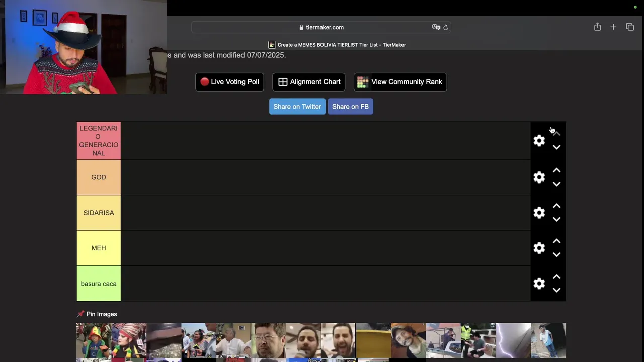Click translate icon in address bar
Viewport: 644px width, 362px height.
pos(436,27)
